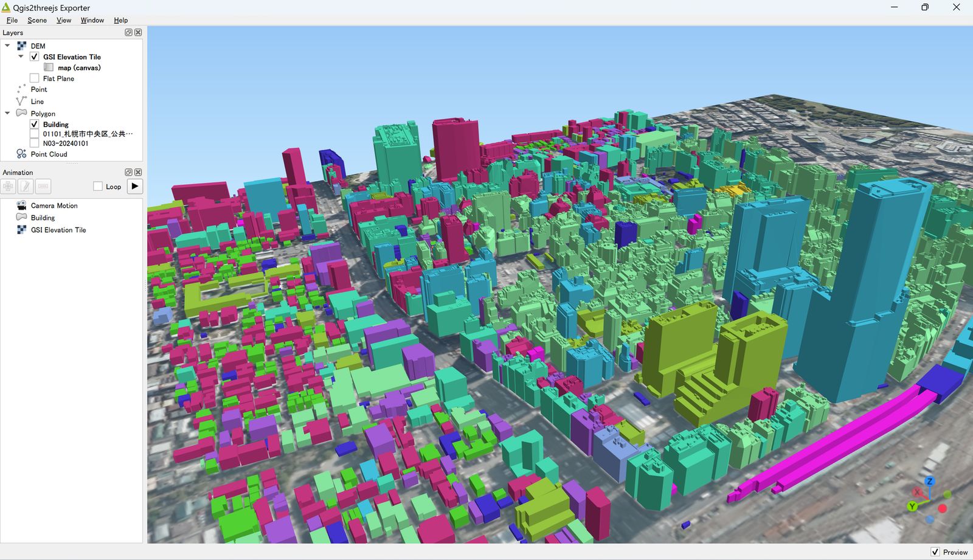The height and width of the screenshot is (560, 973).
Task: Uncheck the Preview checkbox
Action: click(x=935, y=552)
